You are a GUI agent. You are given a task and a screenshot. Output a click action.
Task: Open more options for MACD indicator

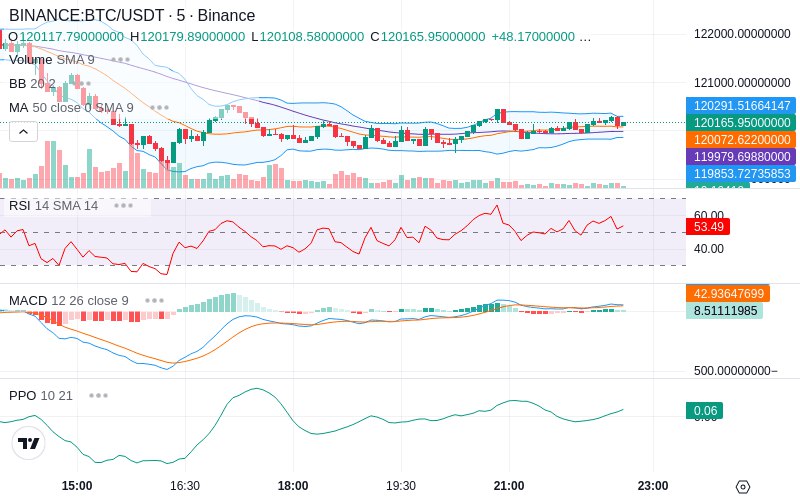click(x=154, y=301)
